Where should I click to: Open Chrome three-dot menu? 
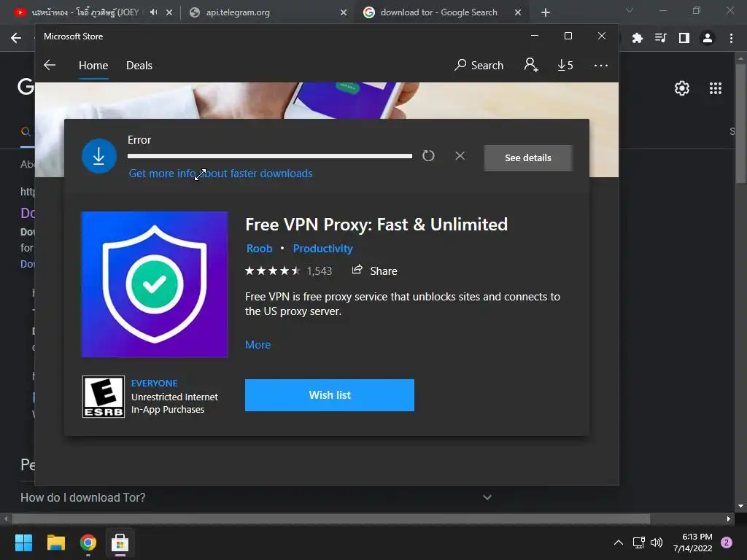731,38
